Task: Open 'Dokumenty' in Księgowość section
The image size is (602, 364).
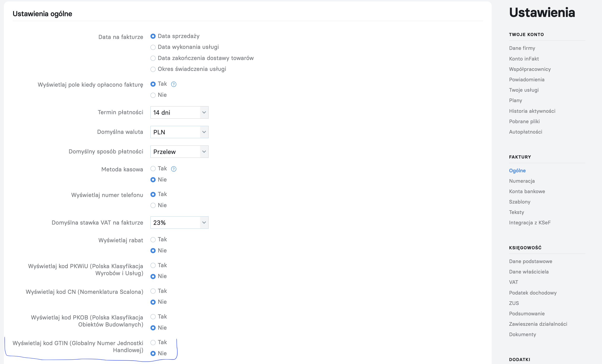Action: (522, 334)
